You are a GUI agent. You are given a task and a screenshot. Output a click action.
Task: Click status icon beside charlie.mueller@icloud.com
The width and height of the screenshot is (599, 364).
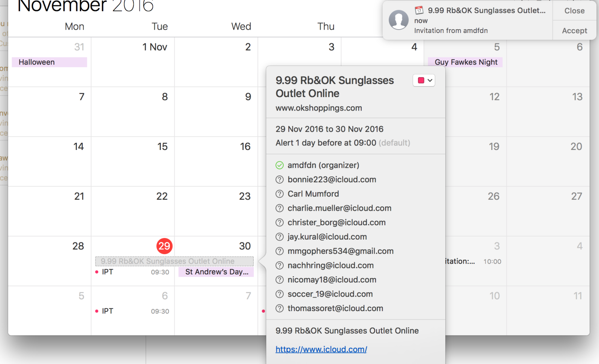tap(280, 208)
